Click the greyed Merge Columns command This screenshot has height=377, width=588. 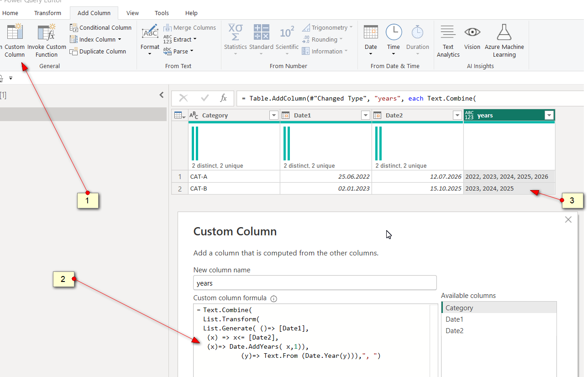189,27
